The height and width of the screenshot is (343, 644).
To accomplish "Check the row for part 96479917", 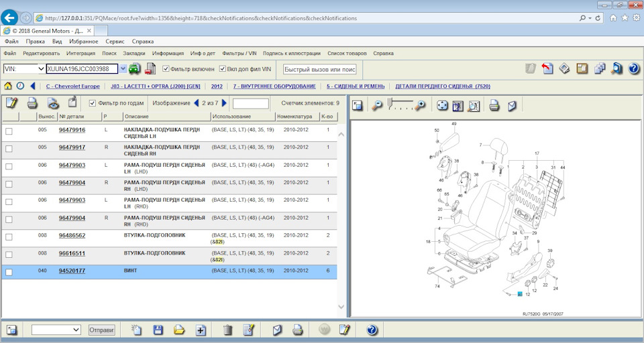I will (x=9, y=149).
